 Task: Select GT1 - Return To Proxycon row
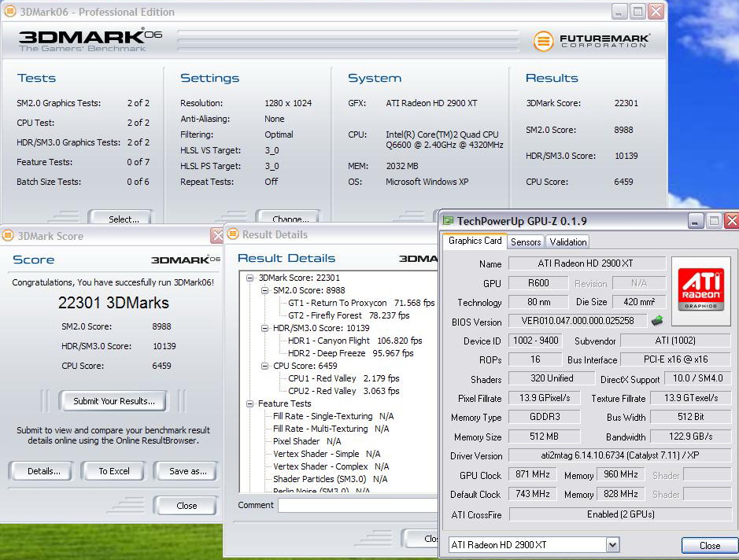[x=361, y=303]
